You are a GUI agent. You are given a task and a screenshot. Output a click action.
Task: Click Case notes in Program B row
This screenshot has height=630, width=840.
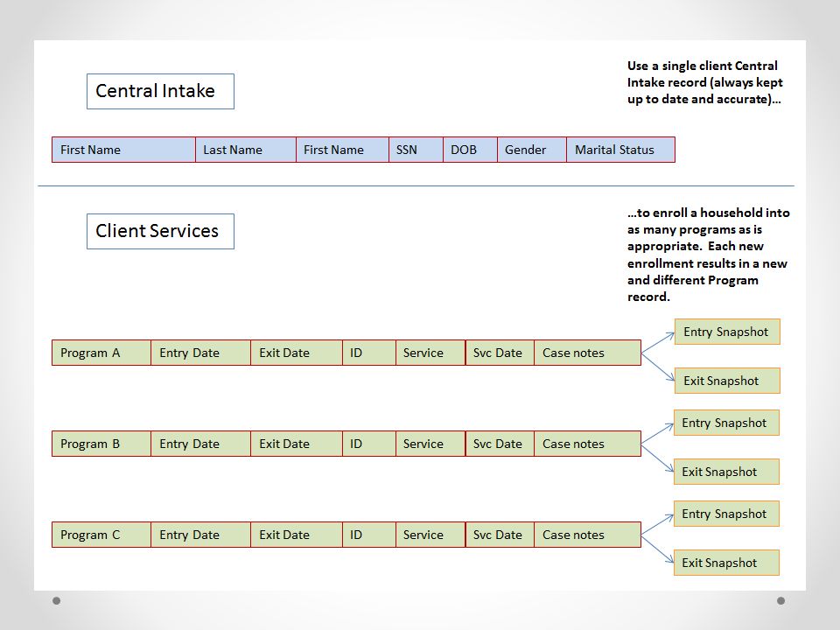click(x=588, y=444)
